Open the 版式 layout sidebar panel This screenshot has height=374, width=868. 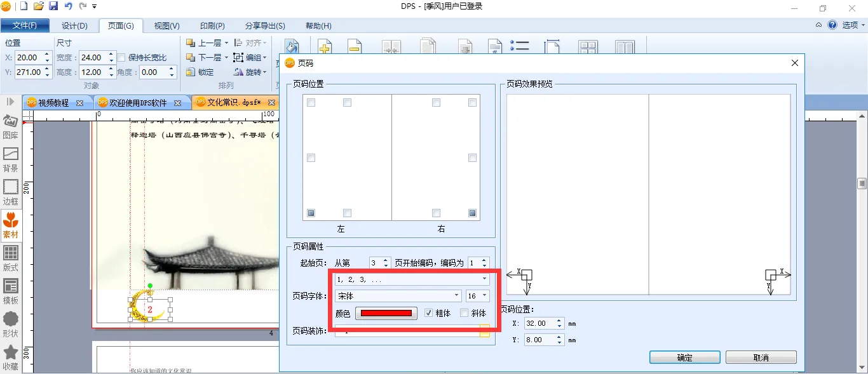point(10,258)
